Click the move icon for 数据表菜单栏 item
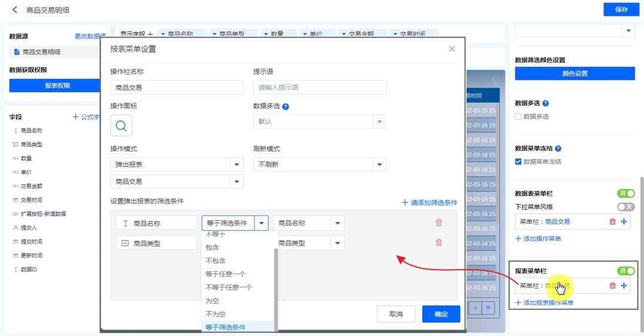 (623, 221)
